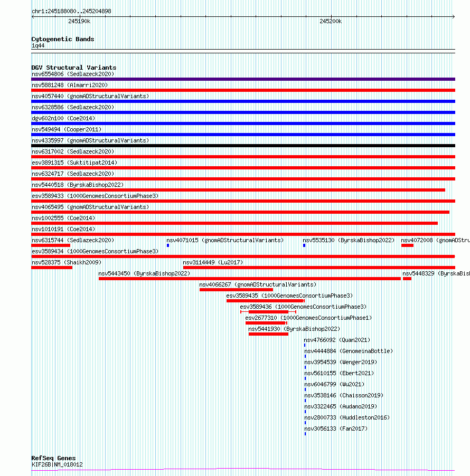Screen dimensions: 470x476
Task: Select nsv4335997 gnomAD variant label
Action: pos(90,140)
